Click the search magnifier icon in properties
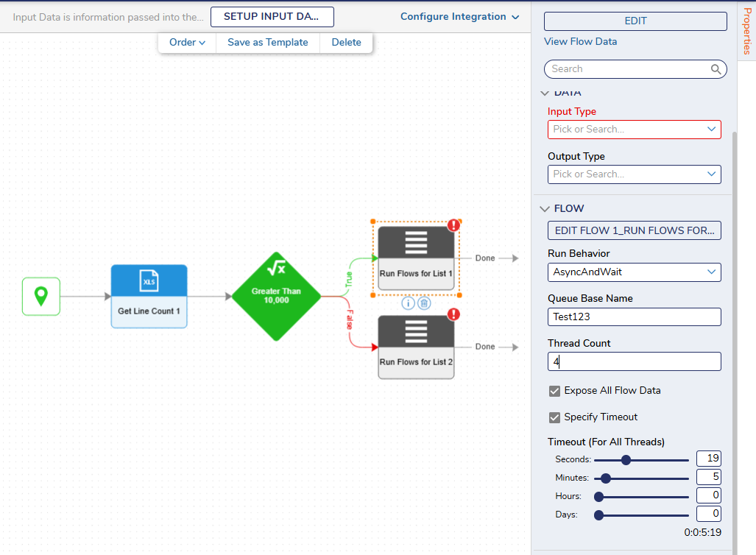The height and width of the screenshot is (555, 756). [x=716, y=69]
